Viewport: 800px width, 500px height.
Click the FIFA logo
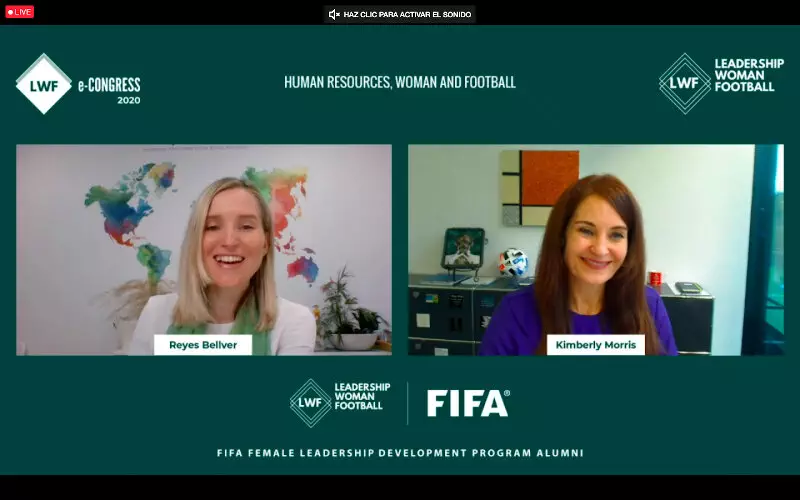[468, 403]
